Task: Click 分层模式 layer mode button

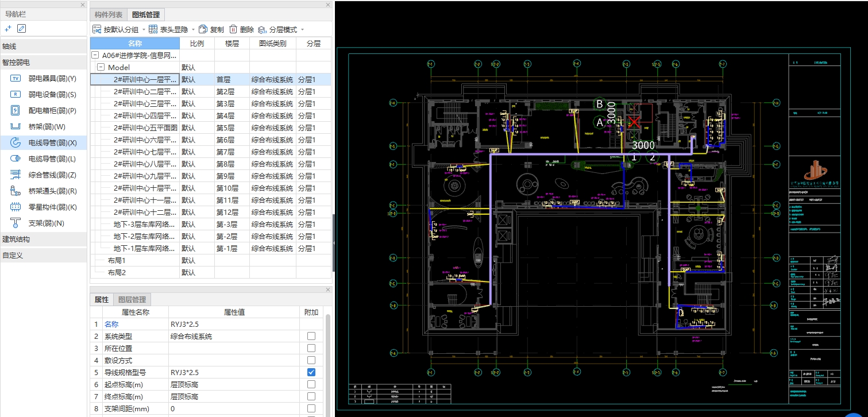Action: (277, 29)
